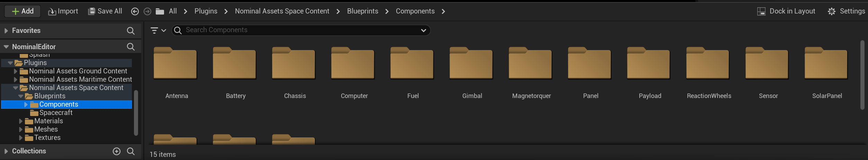The width and height of the screenshot is (868, 160).
Task: Click search icon in Collections header
Action: coord(130,151)
